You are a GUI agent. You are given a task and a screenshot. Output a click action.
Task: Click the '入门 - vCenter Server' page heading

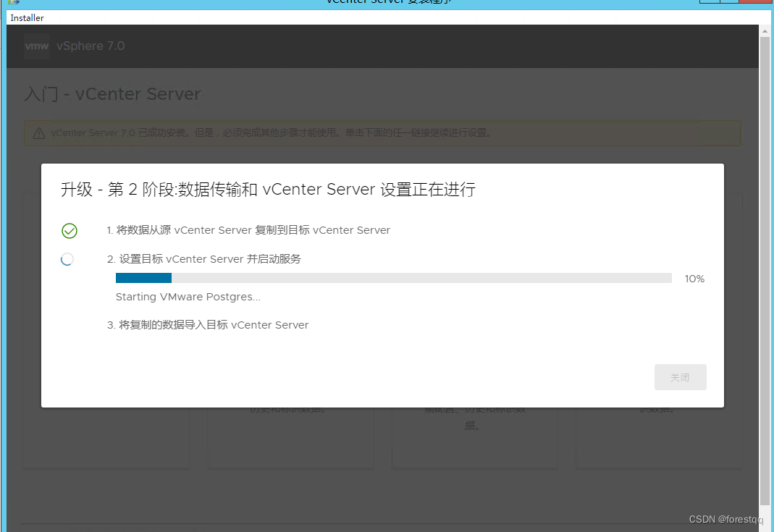click(x=112, y=94)
